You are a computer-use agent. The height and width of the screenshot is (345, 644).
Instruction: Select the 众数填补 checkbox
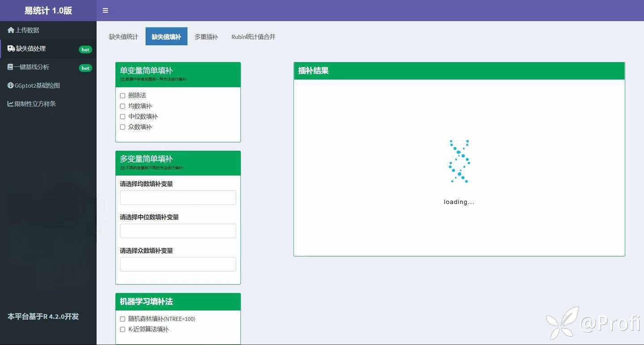pos(123,127)
